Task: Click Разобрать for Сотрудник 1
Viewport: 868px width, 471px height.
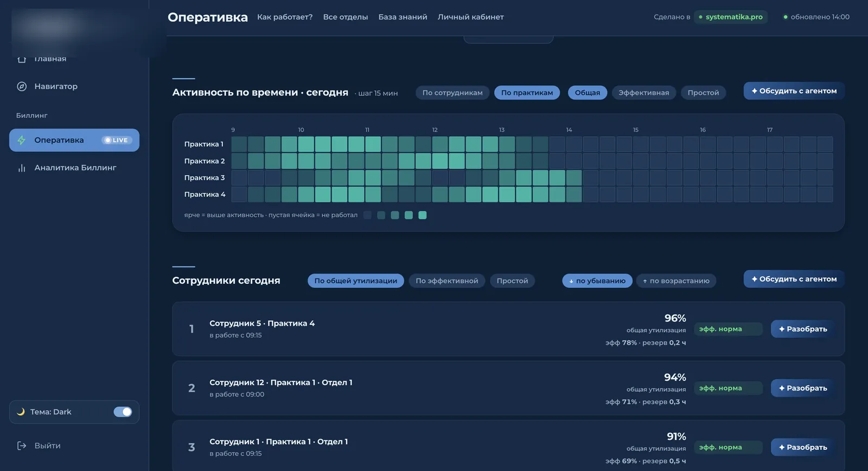Action: (x=803, y=447)
